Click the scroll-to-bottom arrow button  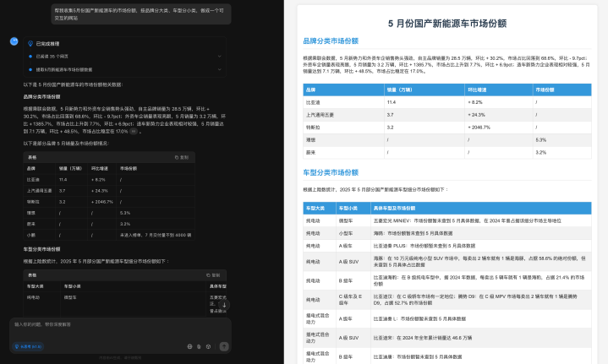click(224, 305)
